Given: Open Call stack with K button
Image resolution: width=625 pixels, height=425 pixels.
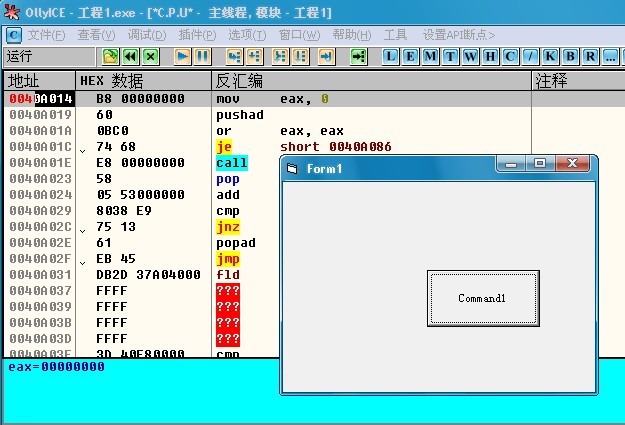Looking at the screenshot, I should click(x=550, y=56).
